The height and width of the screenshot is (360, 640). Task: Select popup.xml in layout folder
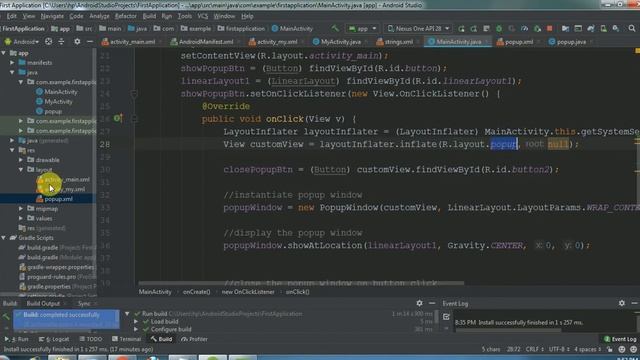click(x=54, y=199)
